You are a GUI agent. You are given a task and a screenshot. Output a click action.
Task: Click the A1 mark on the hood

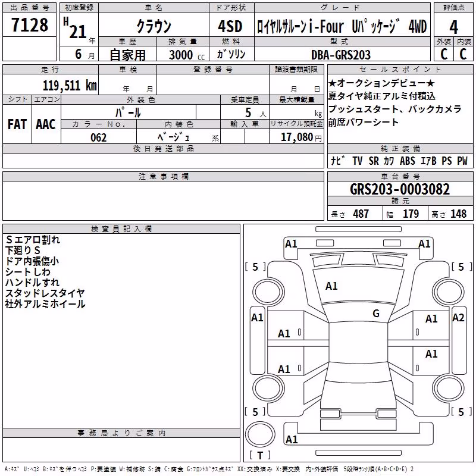pyautogui.click(x=331, y=286)
